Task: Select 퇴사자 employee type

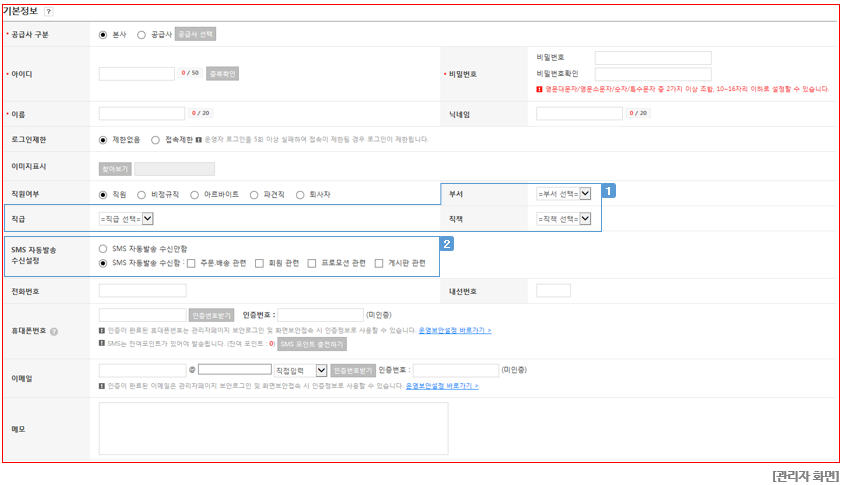Action: [300, 195]
